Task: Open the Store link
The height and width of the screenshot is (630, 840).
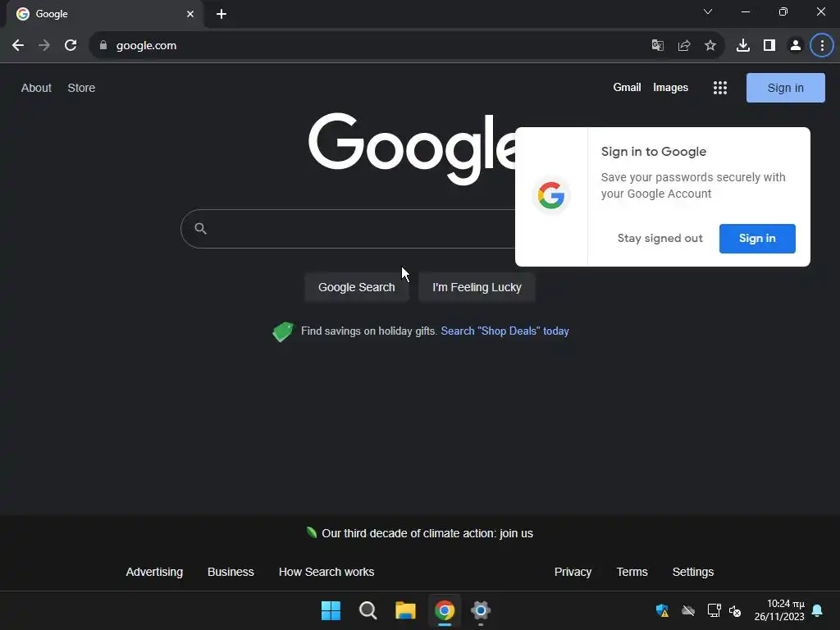Action: [x=81, y=88]
